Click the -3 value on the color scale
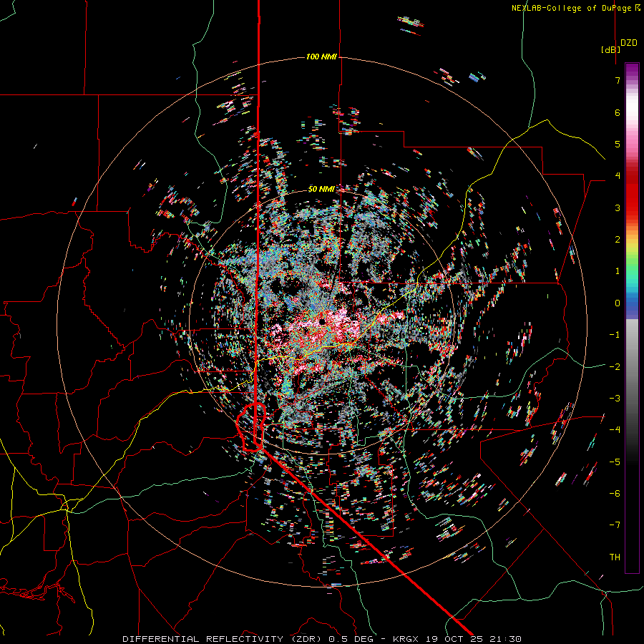644x644 pixels. (x=615, y=399)
